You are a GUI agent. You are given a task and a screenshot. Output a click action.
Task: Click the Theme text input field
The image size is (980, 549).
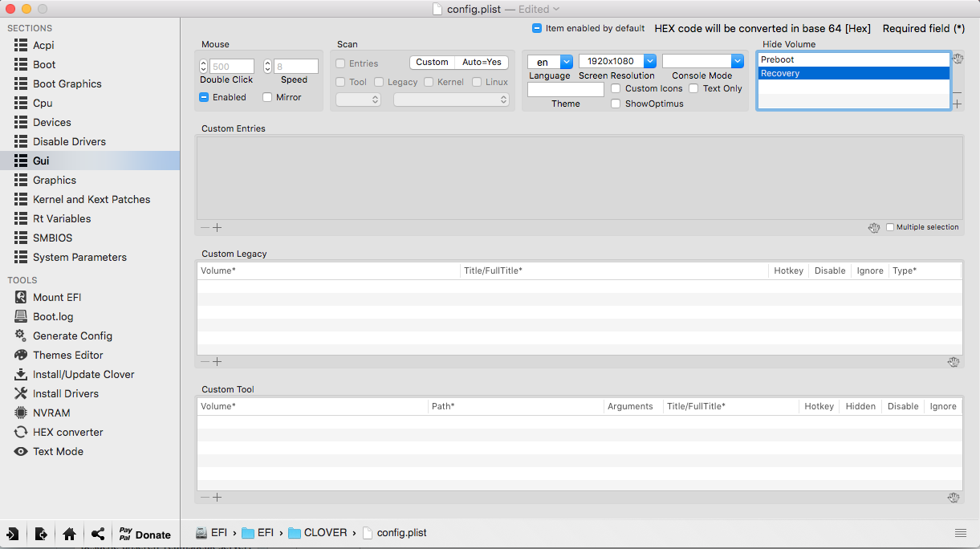[x=565, y=90]
